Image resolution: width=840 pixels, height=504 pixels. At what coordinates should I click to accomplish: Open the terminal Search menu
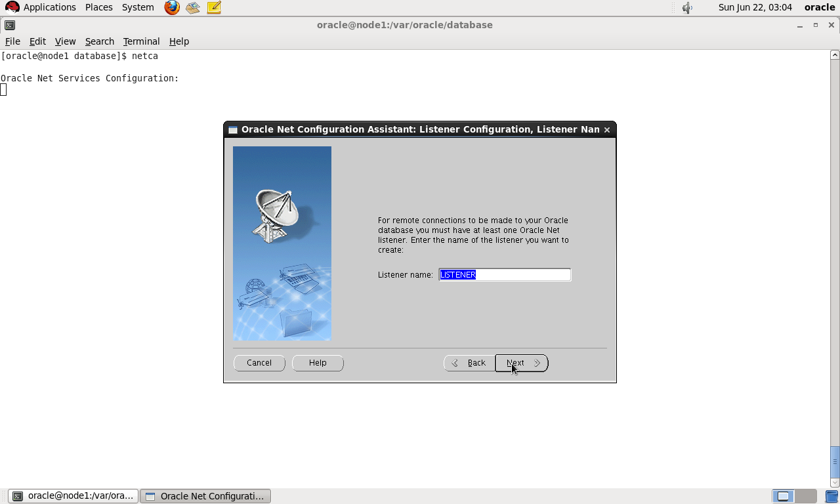point(100,41)
